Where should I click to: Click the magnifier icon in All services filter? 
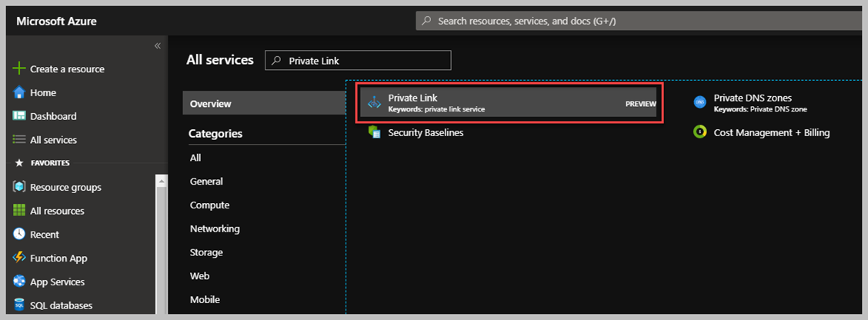(278, 60)
